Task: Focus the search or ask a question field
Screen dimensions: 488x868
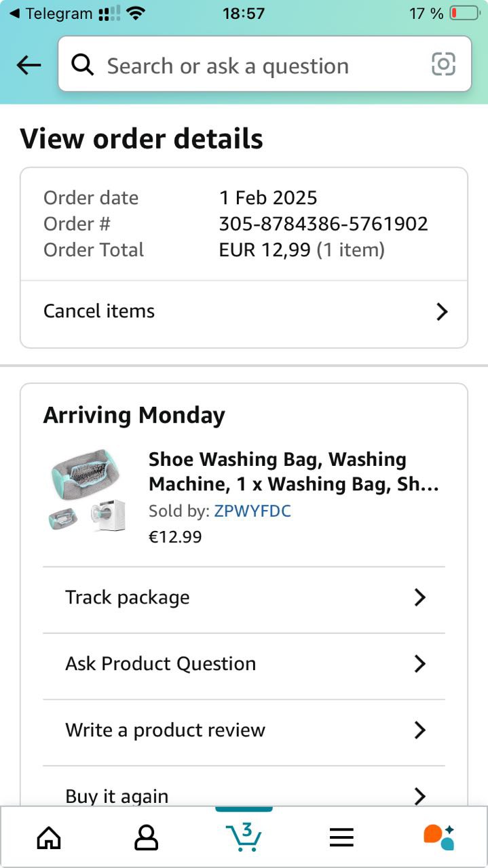Action: click(x=258, y=66)
